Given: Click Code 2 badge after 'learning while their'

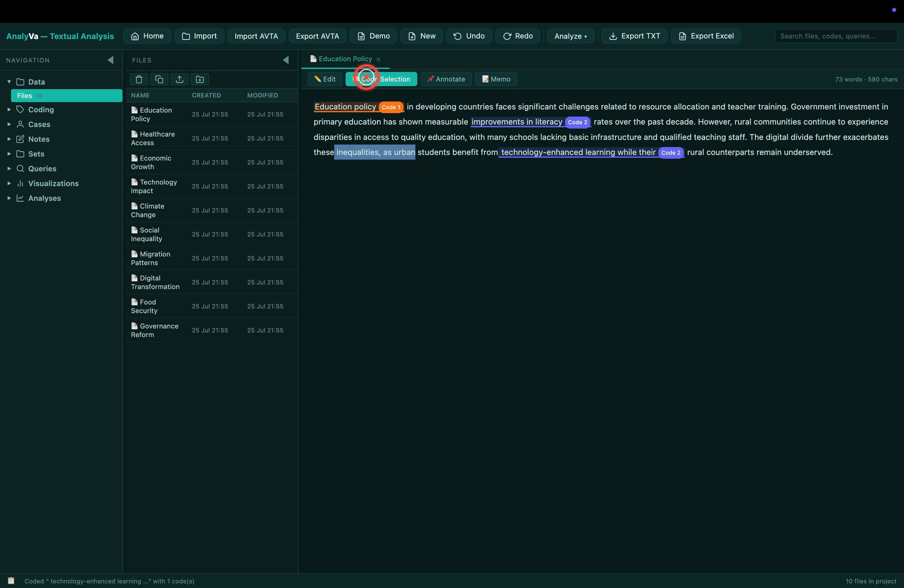Looking at the screenshot, I should coord(671,153).
